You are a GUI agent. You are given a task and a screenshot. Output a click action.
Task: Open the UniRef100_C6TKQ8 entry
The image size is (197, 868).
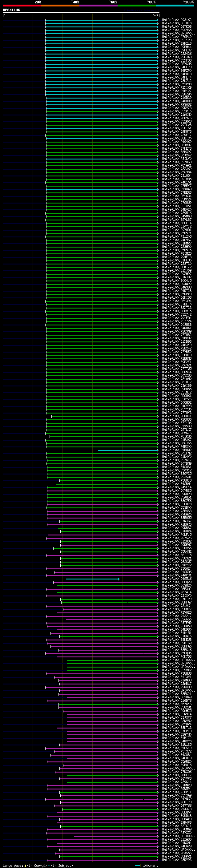click(176, 26)
